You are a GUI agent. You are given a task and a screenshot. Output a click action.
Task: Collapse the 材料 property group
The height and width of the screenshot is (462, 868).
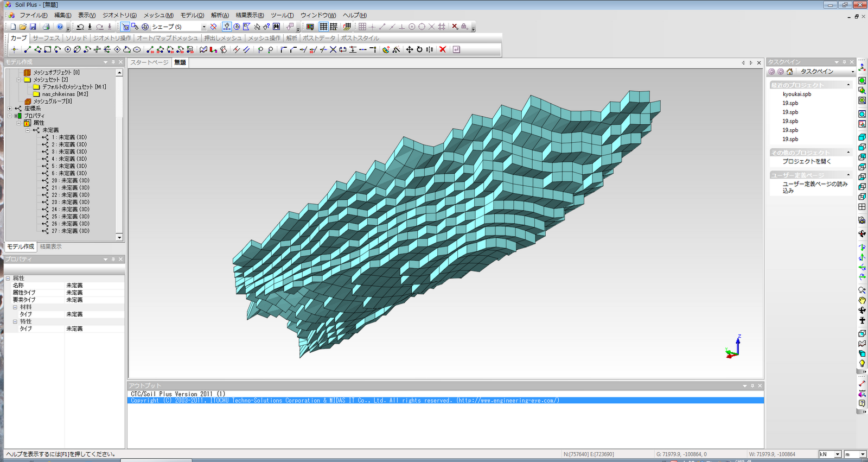(15, 307)
